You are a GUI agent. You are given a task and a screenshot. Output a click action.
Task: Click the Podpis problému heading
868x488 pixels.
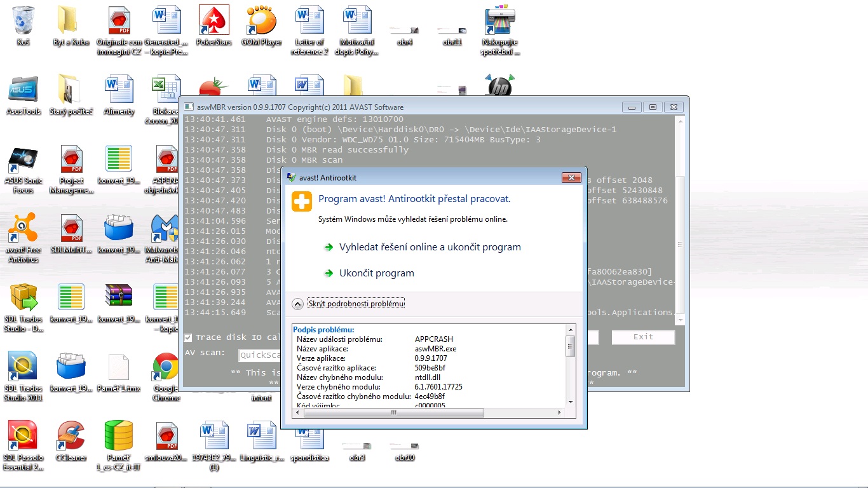tap(323, 330)
